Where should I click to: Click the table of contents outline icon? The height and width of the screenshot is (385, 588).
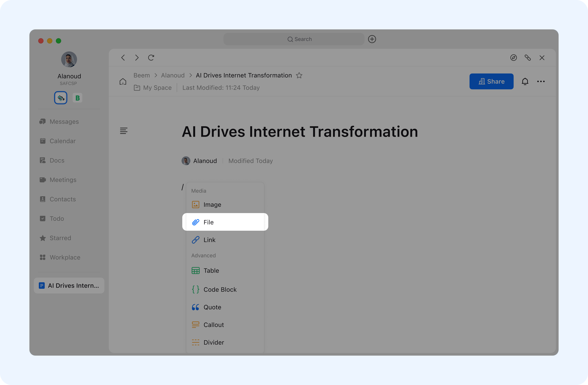tap(123, 131)
